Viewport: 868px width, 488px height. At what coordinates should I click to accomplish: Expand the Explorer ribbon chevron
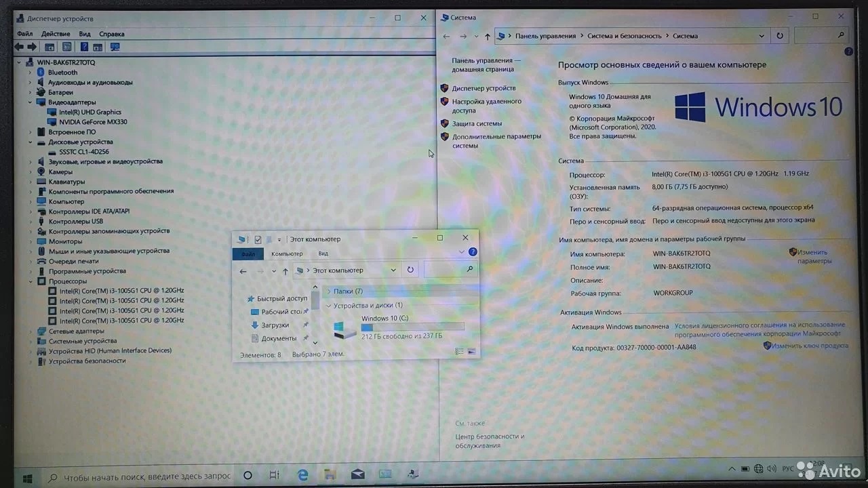(462, 252)
